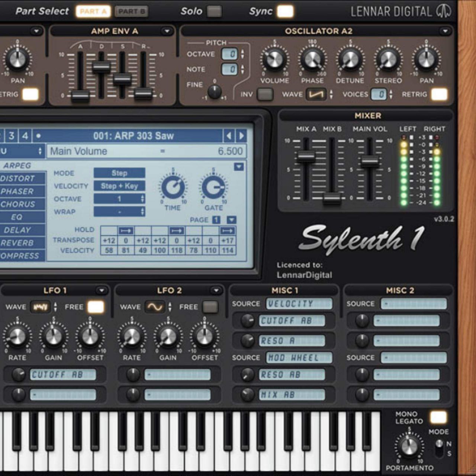The image size is (476, 476).
Task: Click LFO 1 Offset knob
Action: coord(90,337)
